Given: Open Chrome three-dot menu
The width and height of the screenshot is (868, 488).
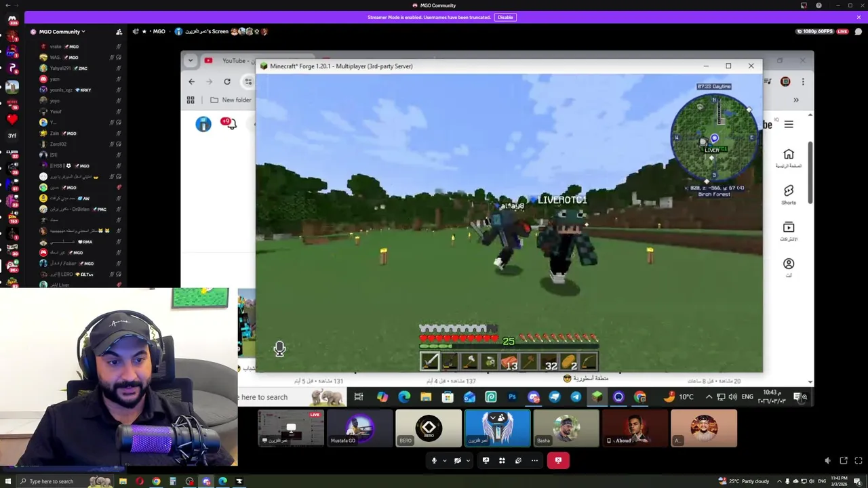Looking at the screenshot, I should tap(803, 81).
